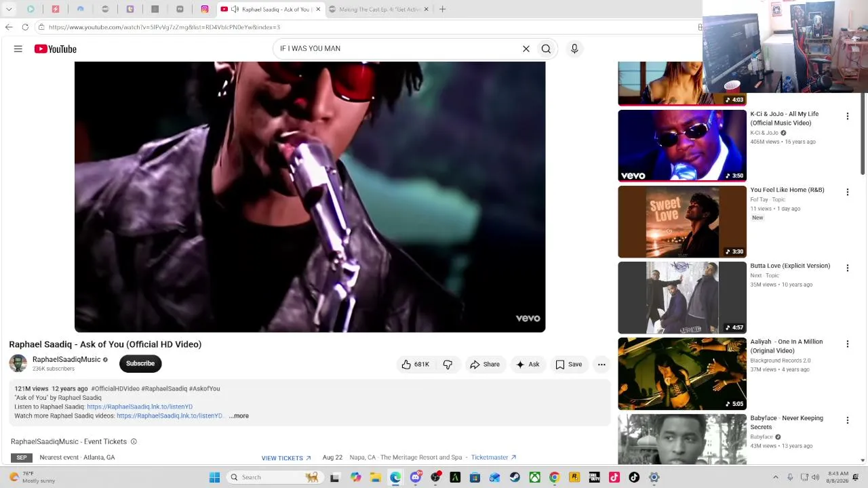The height and width of the screenshot is (488, 868).
Task: Open the Windows Start menu
Action: point(214,477)
